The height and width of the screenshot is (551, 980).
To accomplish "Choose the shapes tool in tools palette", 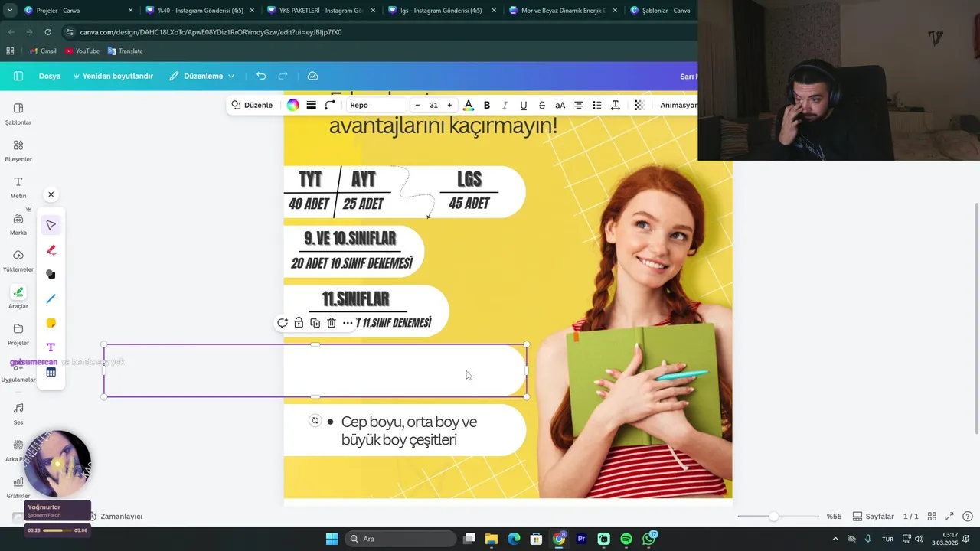I will point(51,274).
